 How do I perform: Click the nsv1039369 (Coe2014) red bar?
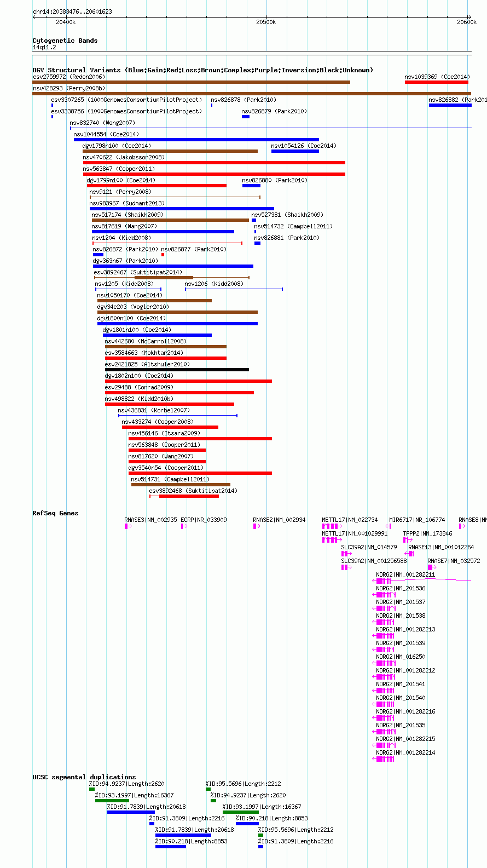coord(437,82)
